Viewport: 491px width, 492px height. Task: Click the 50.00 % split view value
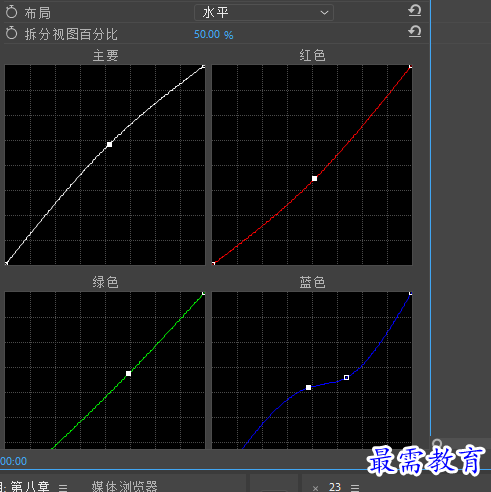click(213, 34)
